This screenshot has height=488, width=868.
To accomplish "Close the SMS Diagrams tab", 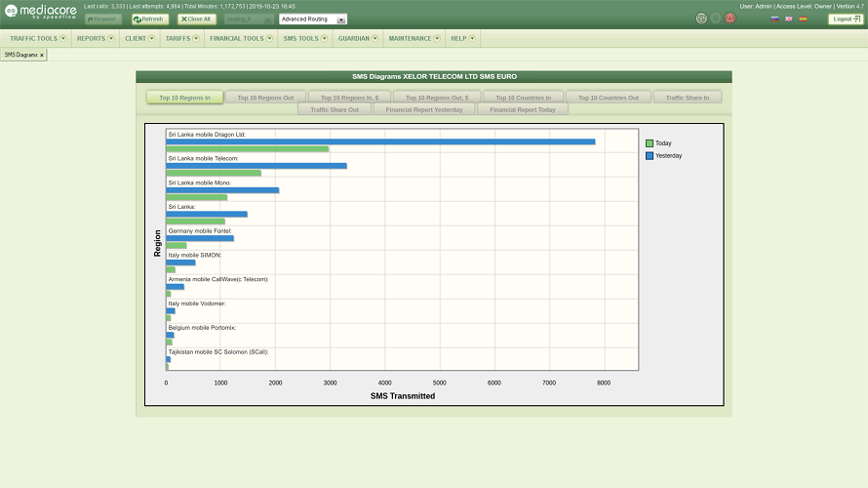I will pos(41,55).
